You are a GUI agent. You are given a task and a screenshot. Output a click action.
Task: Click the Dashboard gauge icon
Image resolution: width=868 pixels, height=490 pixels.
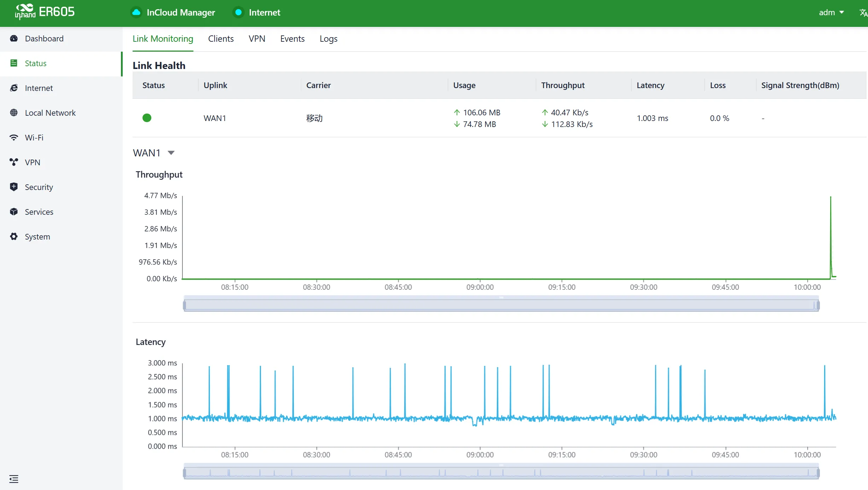click(x=14, y=38)
